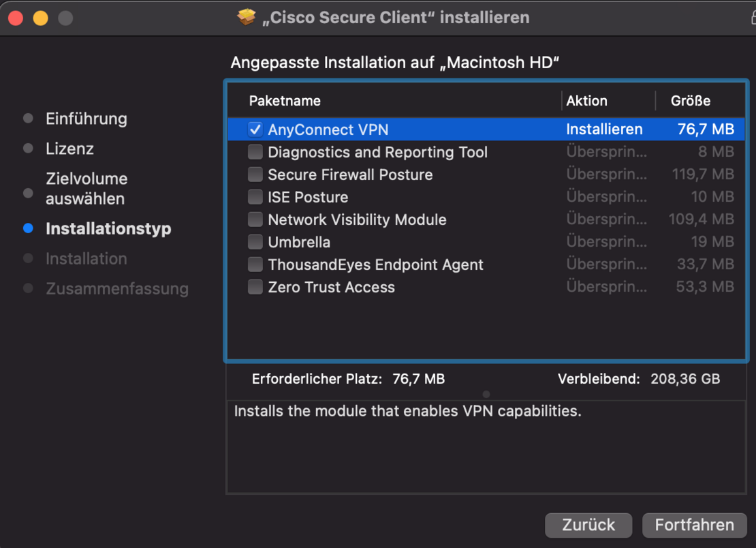Image resolution: width=756 pixels, height=548 pixels.
Task: Select the Umbrella package checkbox
Action: click(255, 242)
